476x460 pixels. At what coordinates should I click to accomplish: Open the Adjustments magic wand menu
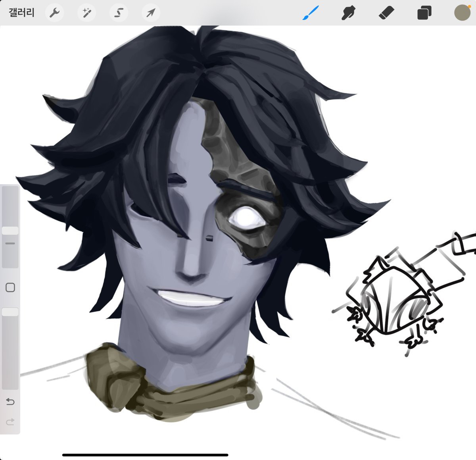tap(86, 12)
